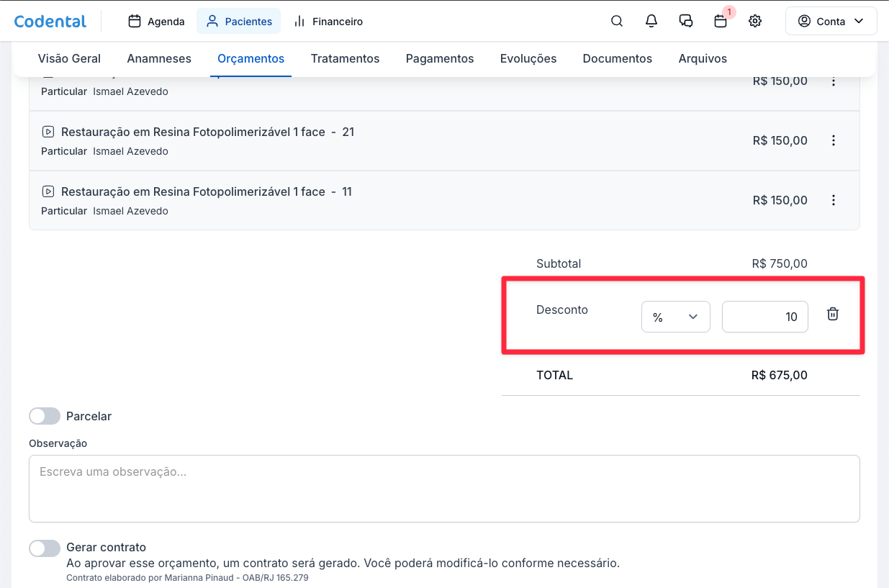
Task: Enable the Parcelar toggle
Action: (45, 417)
